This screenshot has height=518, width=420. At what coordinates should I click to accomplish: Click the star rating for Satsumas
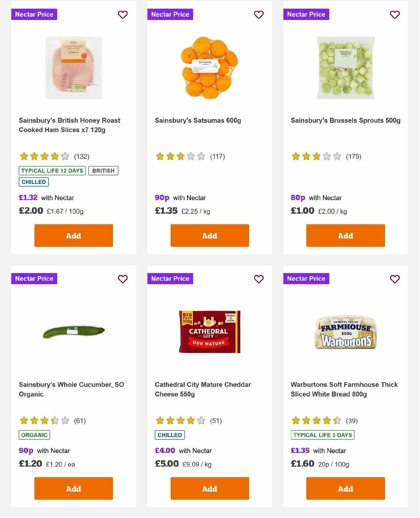coord(180,157)
